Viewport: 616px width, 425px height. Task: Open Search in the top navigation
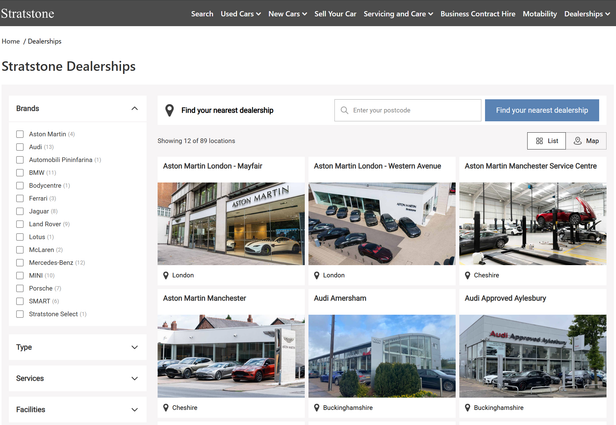(202, 14)
